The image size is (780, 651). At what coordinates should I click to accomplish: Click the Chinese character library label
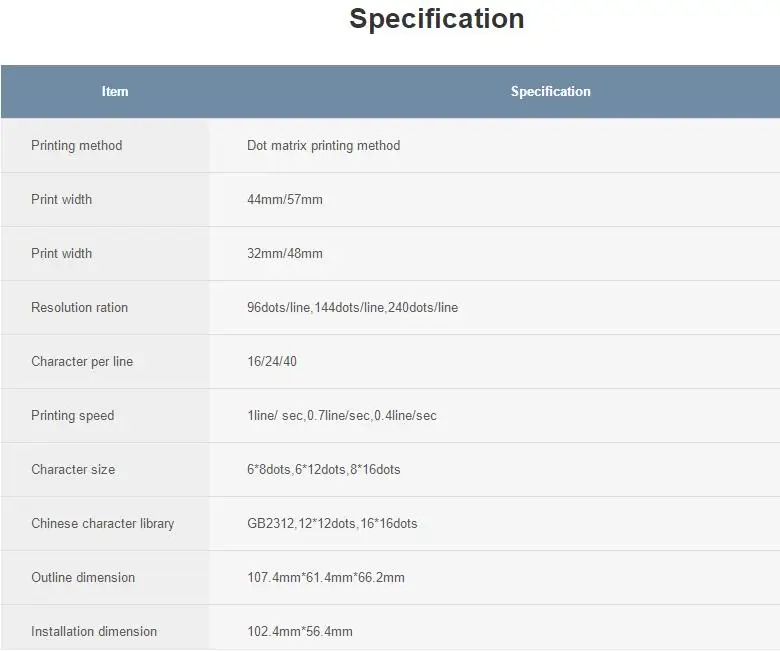[x=102, y=524]
